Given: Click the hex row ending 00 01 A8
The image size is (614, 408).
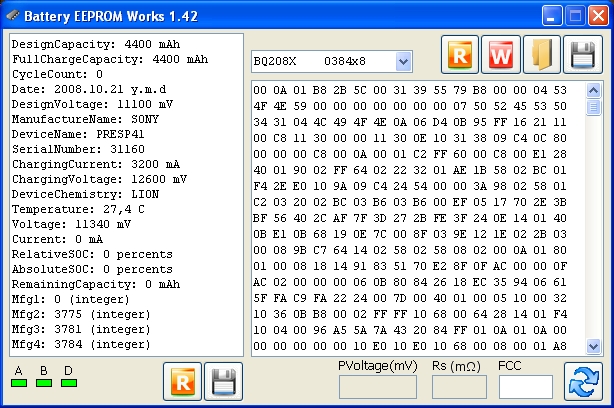Looking at the screenshot, I should pyautogui.click(x=410, y=346).
